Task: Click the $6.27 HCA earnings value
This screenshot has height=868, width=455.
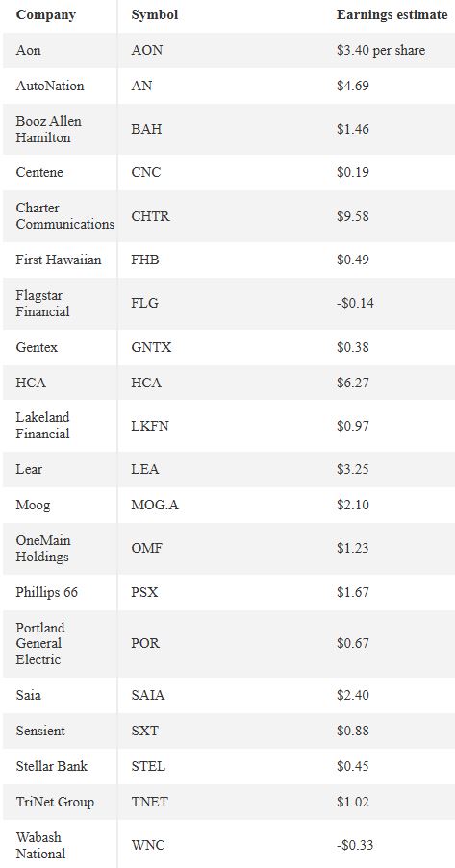Action: coord(352,383)
